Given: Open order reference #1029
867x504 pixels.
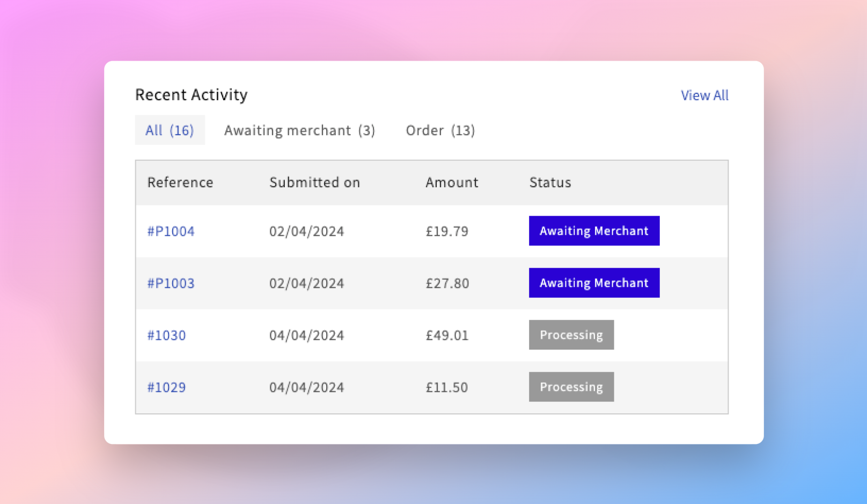Looking at the screenshot, I should coord(166,387).
